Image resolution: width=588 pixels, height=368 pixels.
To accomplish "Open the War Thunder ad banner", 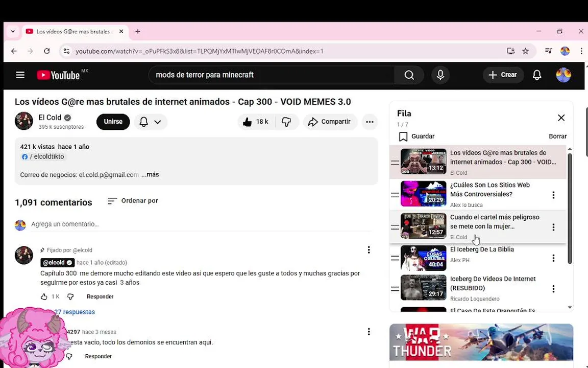I will tap(481, 342).
